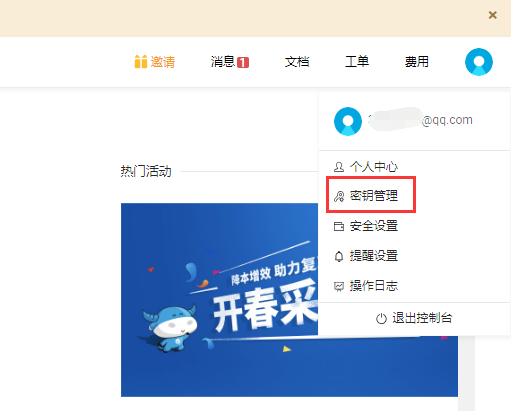Click 退出控制台 to log out

pyautogui.click(x=422, y=318)
